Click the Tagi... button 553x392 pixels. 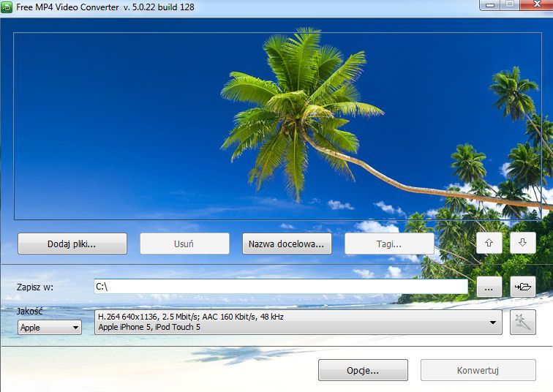coord(389,244)
